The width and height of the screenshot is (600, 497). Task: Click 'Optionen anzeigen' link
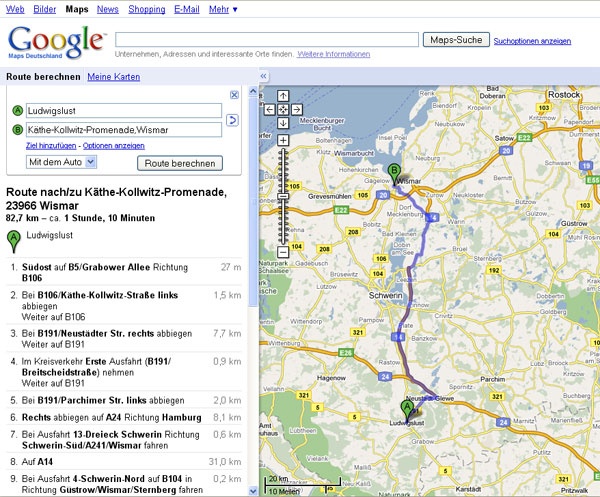coord(114,146)
